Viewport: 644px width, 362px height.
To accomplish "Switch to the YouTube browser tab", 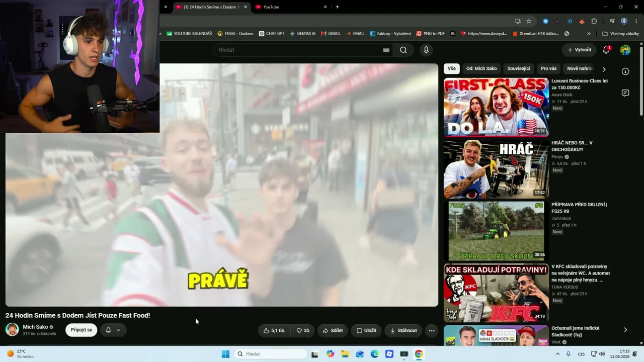I will (292, 7).
